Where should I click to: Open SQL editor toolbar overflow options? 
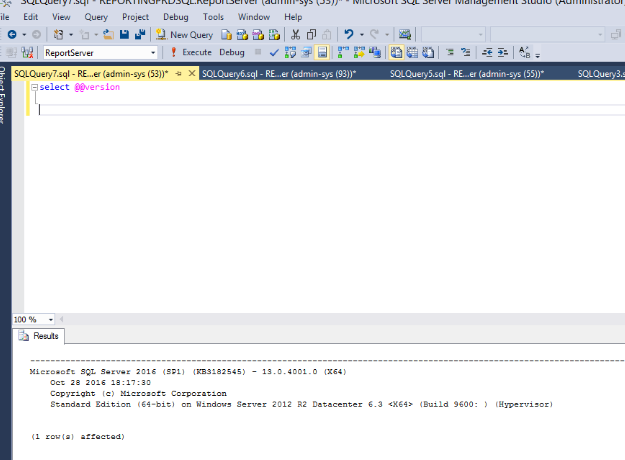538,55
